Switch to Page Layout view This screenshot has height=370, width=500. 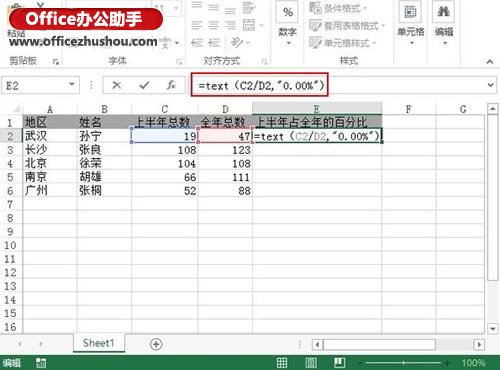(x=311, y=363)
